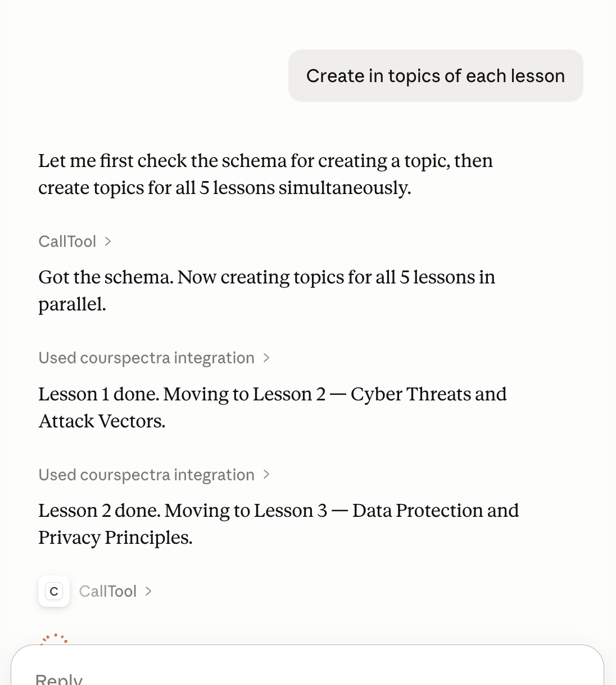
Task: Click "Cyber Threats and Attack Vectors" text
Action: tap(273, 407)
